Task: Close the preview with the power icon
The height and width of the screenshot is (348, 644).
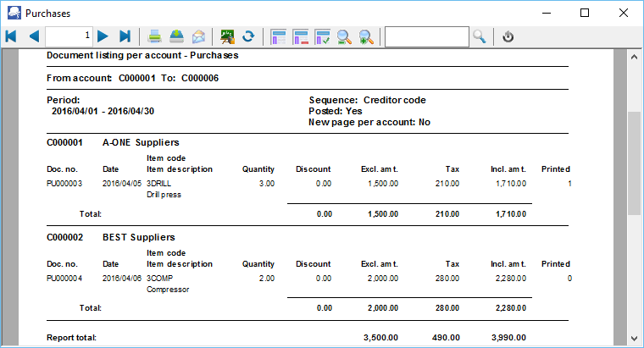Action: [x=508, y=36]
